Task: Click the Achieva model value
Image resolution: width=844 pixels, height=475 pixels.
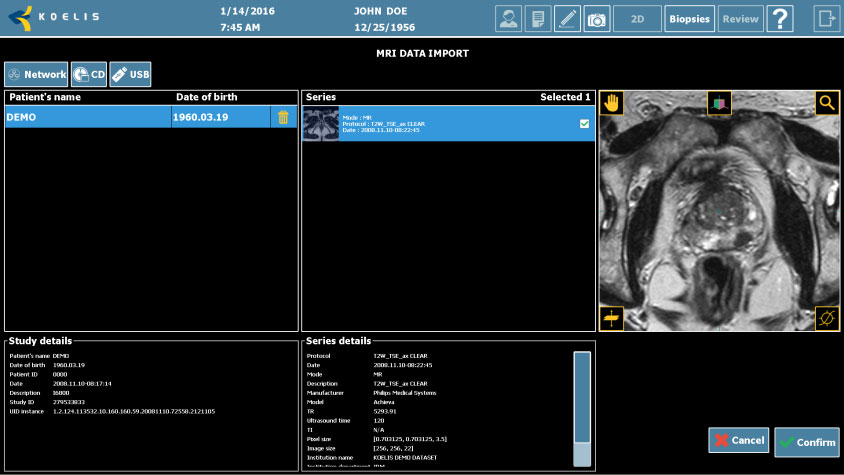Action: point(384,402)
